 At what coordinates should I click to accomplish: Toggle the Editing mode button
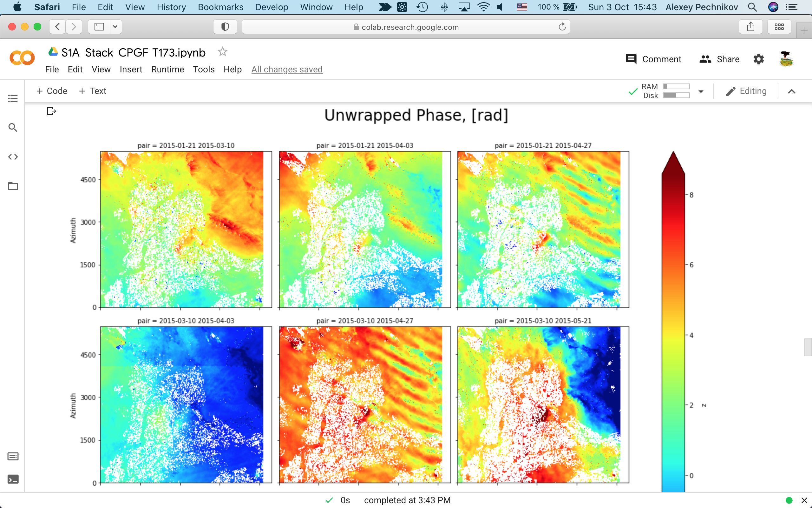746,91
